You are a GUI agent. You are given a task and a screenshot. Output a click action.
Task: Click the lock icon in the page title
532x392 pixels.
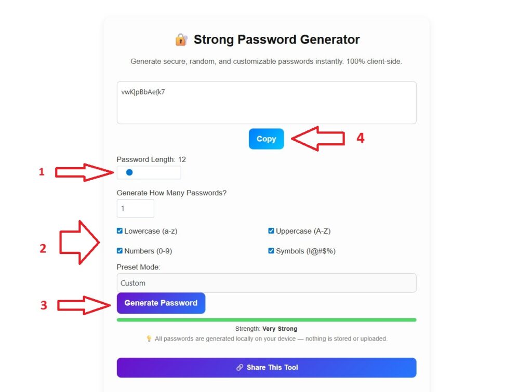point(181,39)
